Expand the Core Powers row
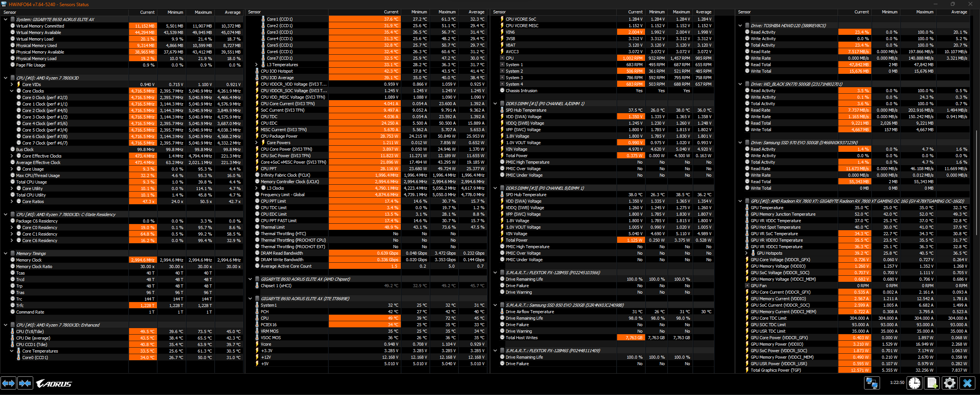 (256, 143)
